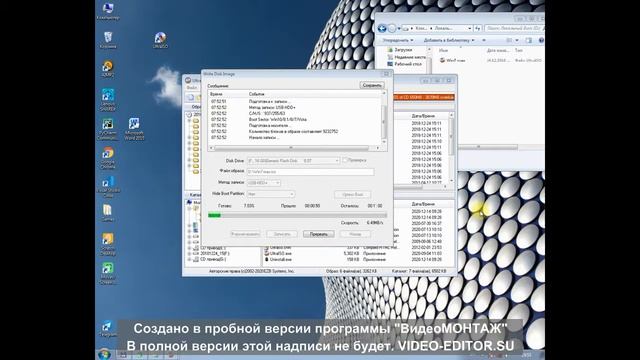This screenshot has width=640, height=360.
Task: Click the orange disc size bar in UltraISO
Action: pos(424,98)
